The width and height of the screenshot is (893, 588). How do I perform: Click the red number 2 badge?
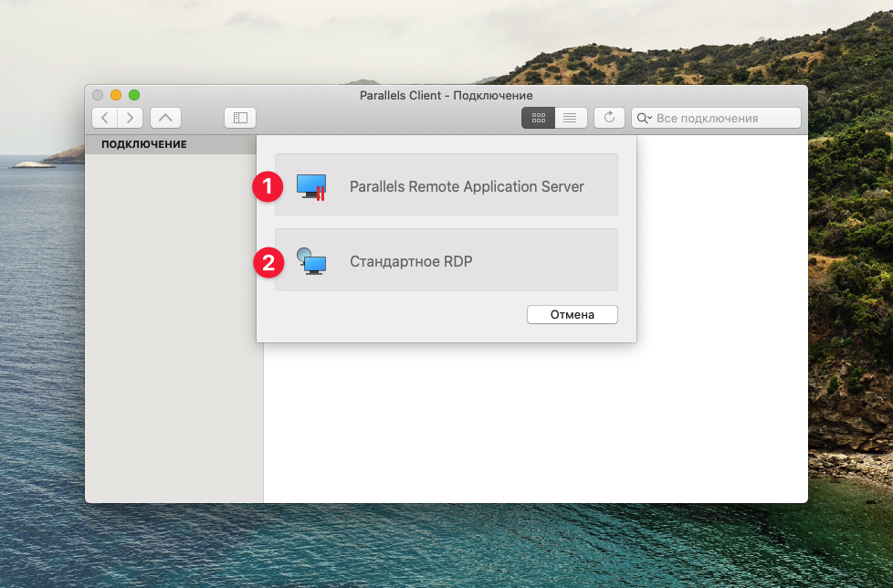click(267, 263)
